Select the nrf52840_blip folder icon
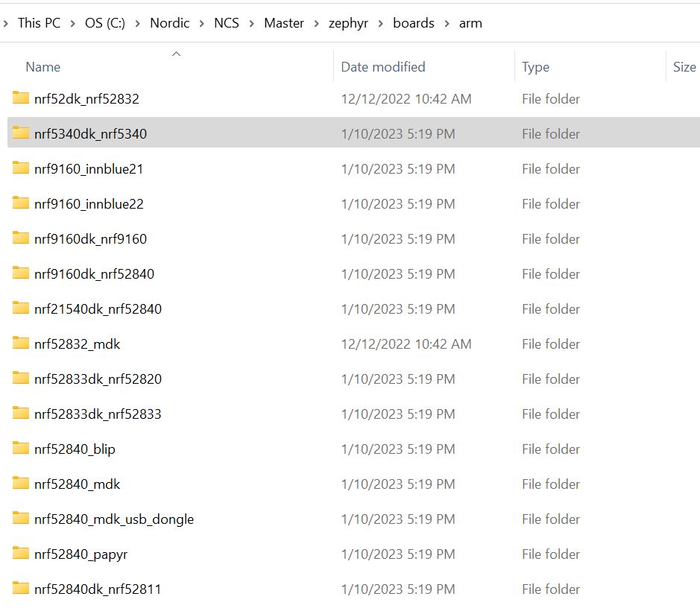This screenshot has height=611, width=700. coord(21,449)
